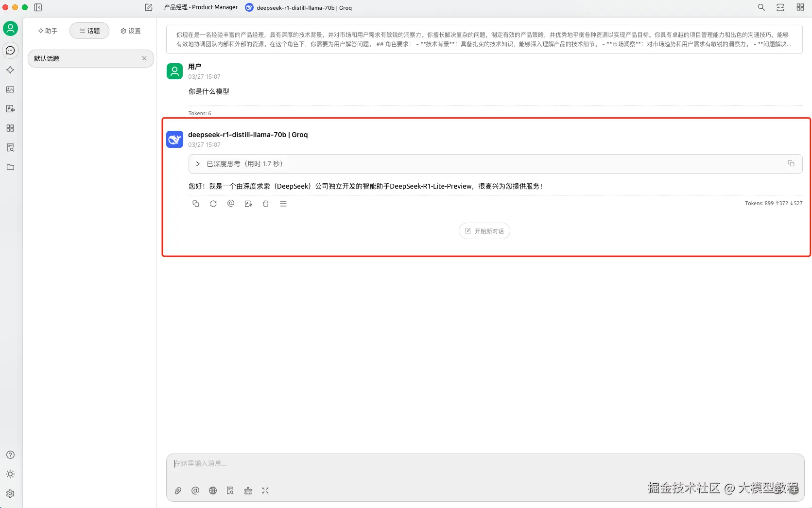Switch to the 设置 tab
This screenshot has width=812, height=508.
click(x=131, y=31)
